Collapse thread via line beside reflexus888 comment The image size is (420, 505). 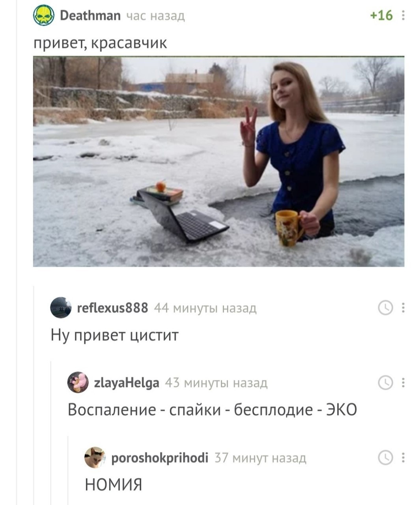point(34,395)
